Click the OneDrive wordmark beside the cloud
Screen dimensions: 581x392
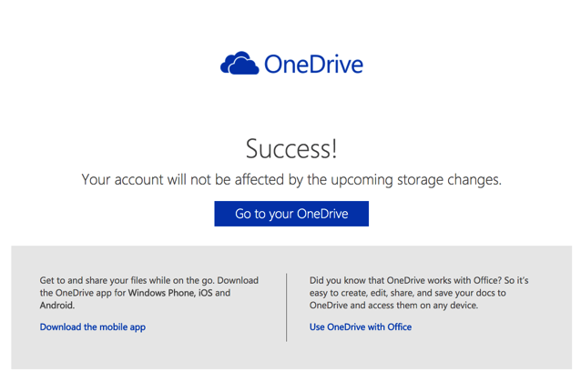click(x=313, y=64)
